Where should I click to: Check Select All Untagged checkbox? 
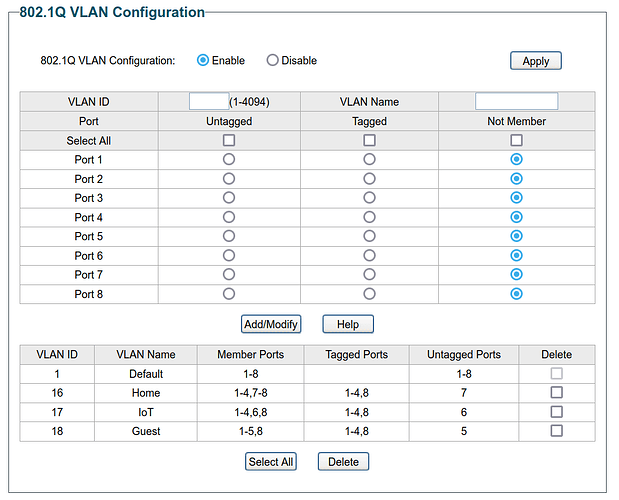point(229,140)
